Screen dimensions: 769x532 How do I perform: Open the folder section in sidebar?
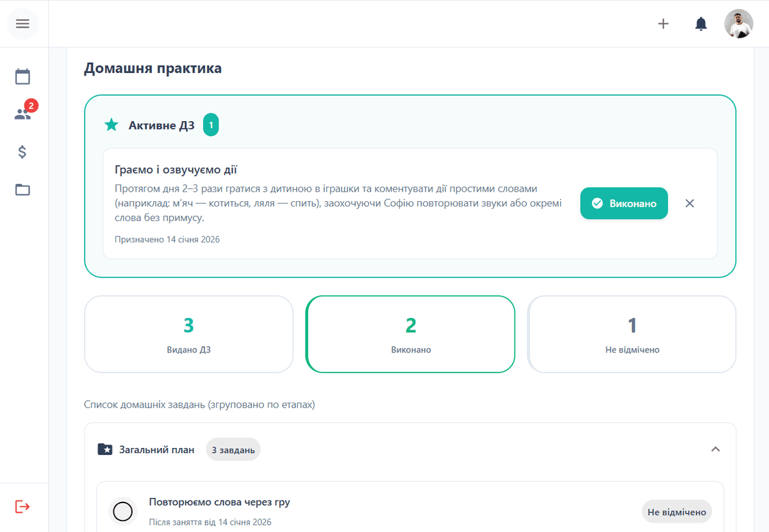(23, 190)
